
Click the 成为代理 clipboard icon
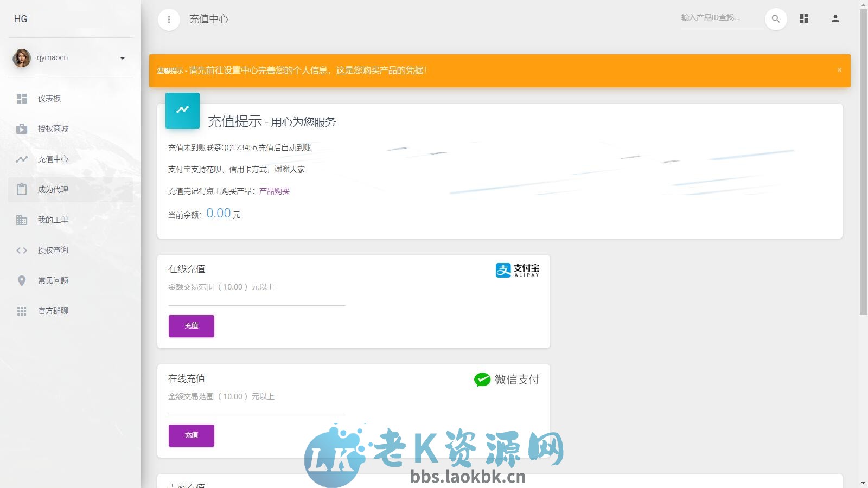[22, 189]
